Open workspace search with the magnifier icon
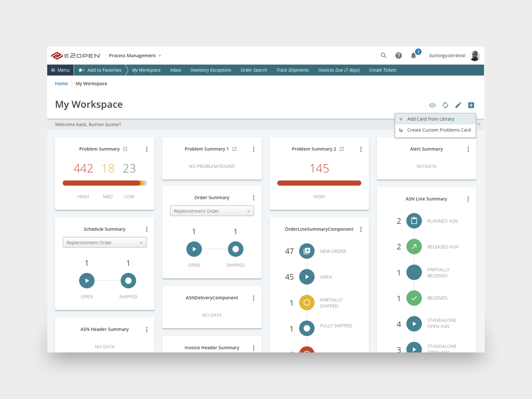Screen dimensions: 532x399 tap(383, 56)
